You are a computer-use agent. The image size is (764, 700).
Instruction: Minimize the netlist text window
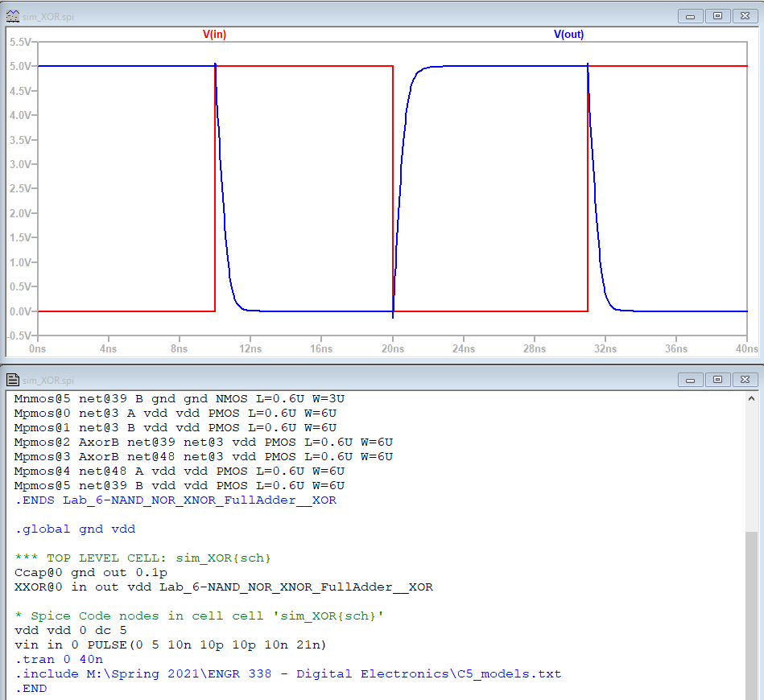pos(690,380)
